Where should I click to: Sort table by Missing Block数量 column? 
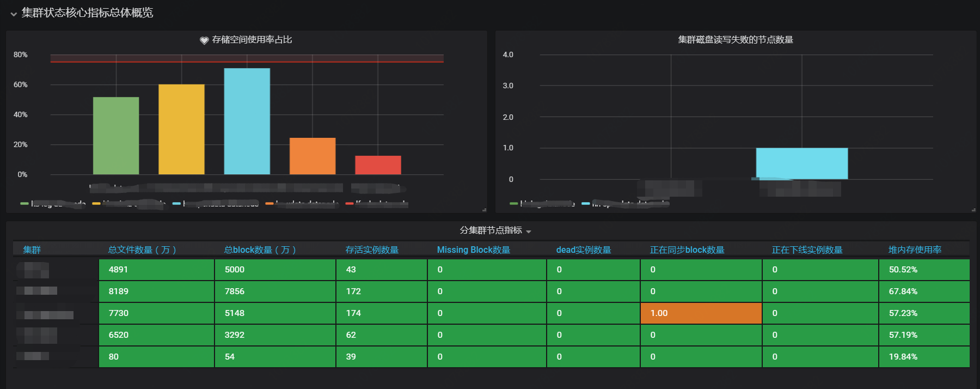(x=474, y=250)
